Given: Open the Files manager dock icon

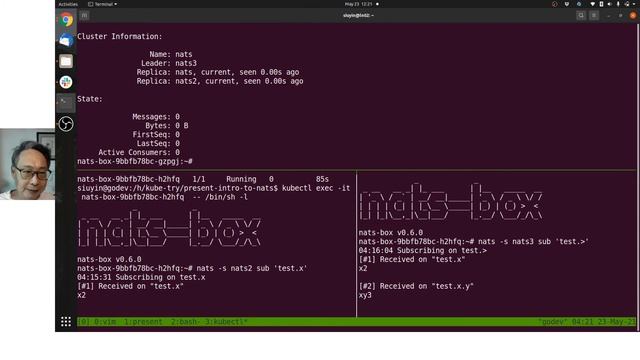Looking at the screenshot, I should coord(66,61).
